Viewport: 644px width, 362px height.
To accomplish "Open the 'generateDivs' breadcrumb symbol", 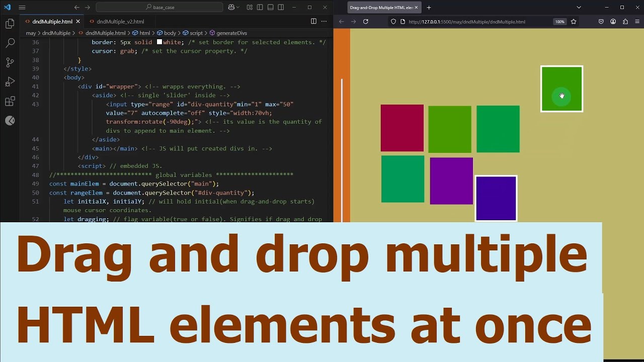I will coord(228,33).
